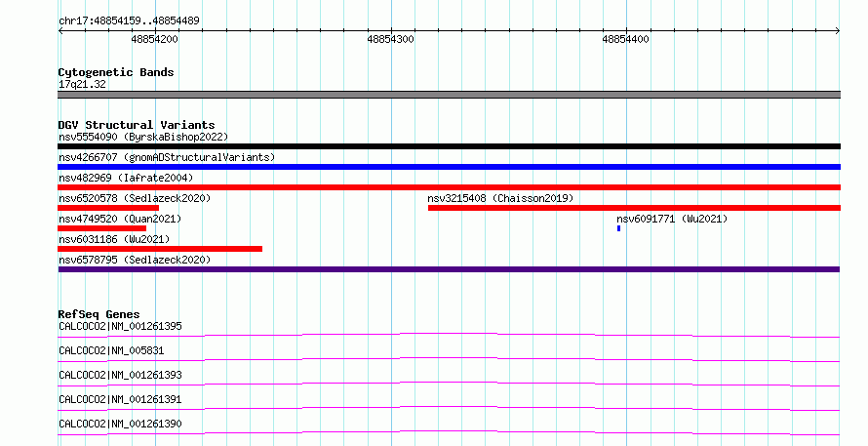
Task: Click the 48854200 ruler position label
Action: click(154, 39)
